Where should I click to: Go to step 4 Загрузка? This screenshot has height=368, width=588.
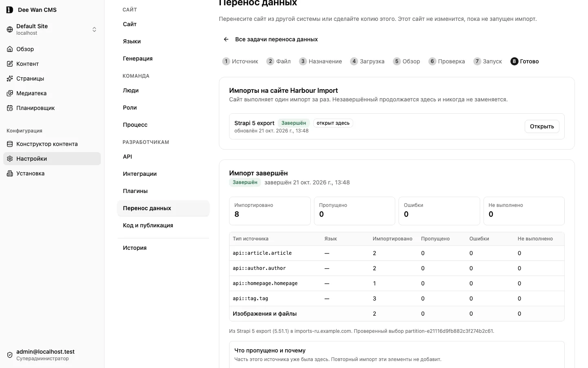[x=367, y=61]
